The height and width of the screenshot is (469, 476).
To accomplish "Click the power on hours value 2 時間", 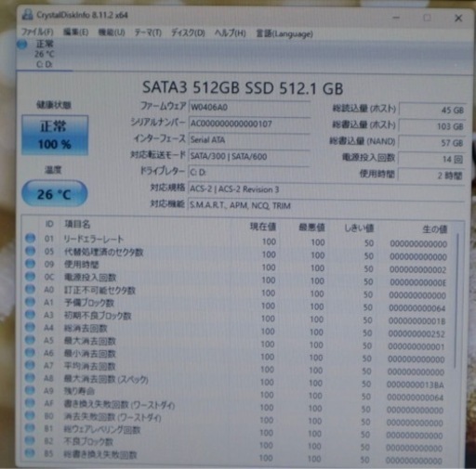I will [431, 176].
